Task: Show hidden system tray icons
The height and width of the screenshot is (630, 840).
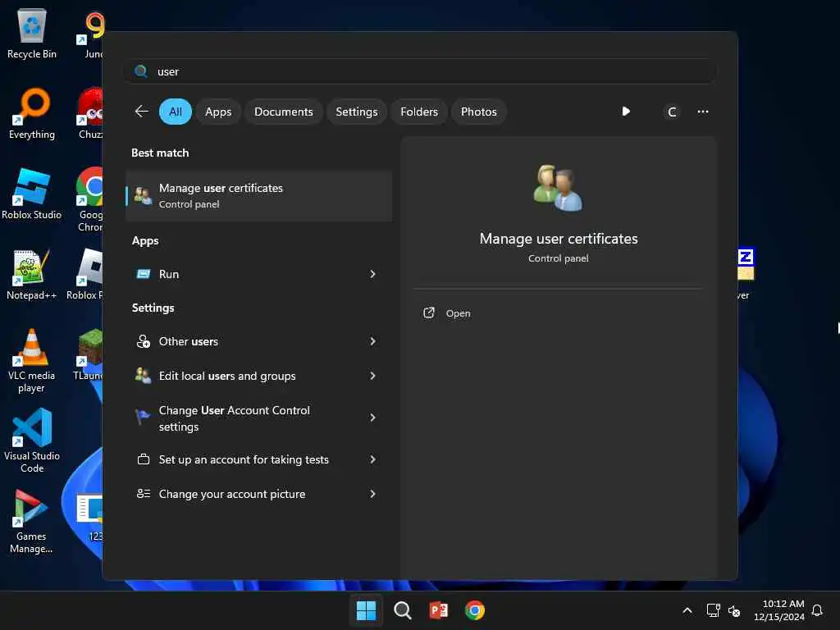Action: [x=687, y=610]
